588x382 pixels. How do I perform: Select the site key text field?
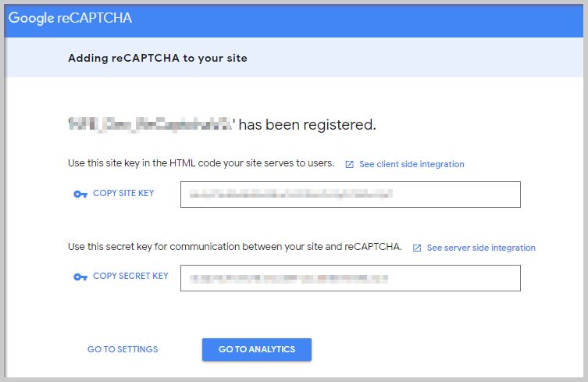coord(351,195)
